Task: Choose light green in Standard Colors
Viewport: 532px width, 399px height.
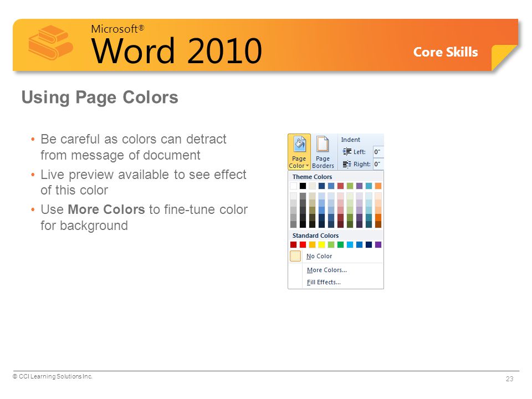Action: (x=331, y=244)
